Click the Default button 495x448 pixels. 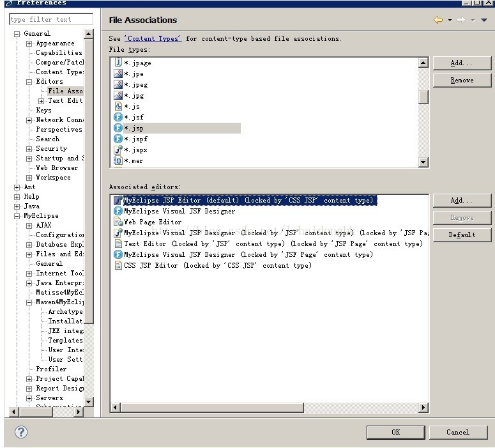tap(462, 235)
